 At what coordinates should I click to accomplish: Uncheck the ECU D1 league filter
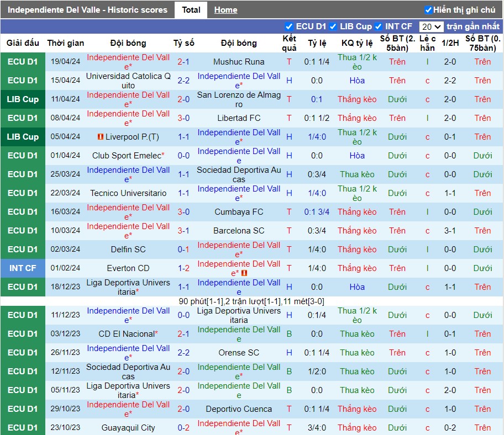pos(288,26)
